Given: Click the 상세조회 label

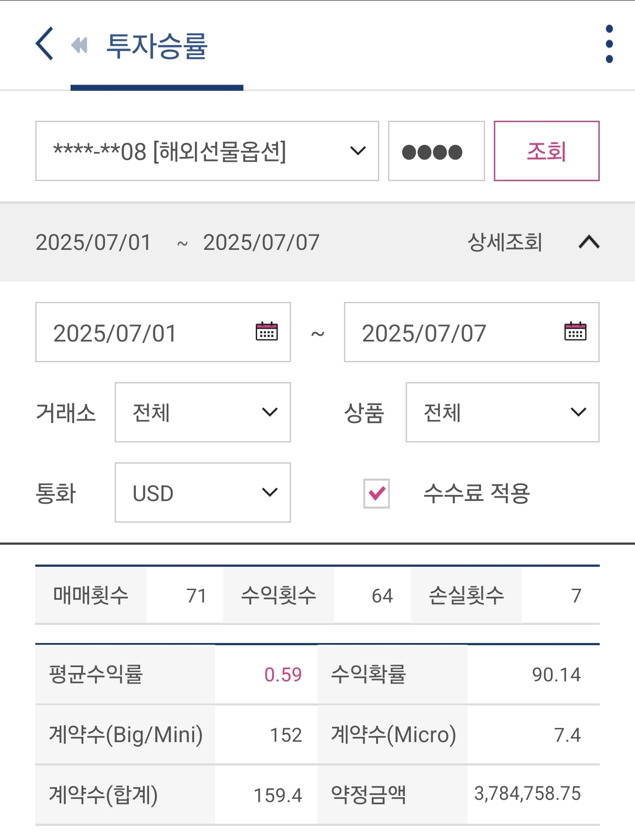Looking at the screenshot, I should (x=505, y=242).
